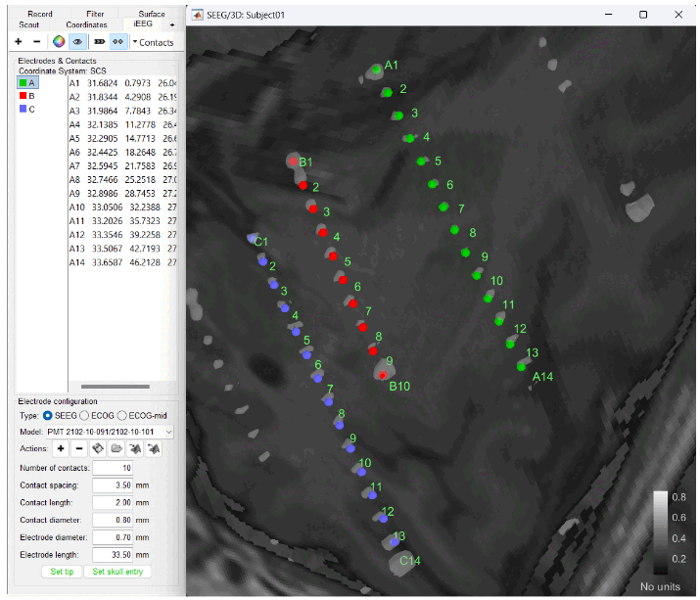Click the minus icon in the Actions row
The height and width of the screenshot is (600, 700).
pos(79,448)
